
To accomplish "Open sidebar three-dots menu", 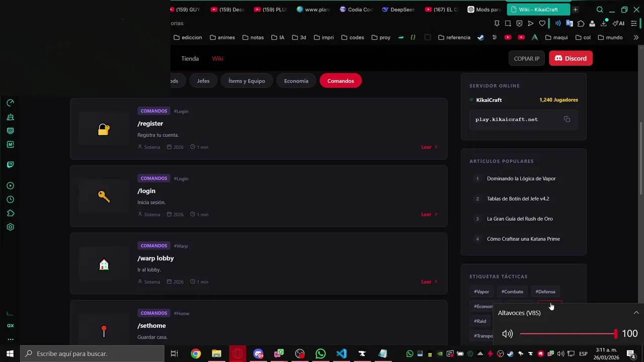I will click(x=10, y=339).
